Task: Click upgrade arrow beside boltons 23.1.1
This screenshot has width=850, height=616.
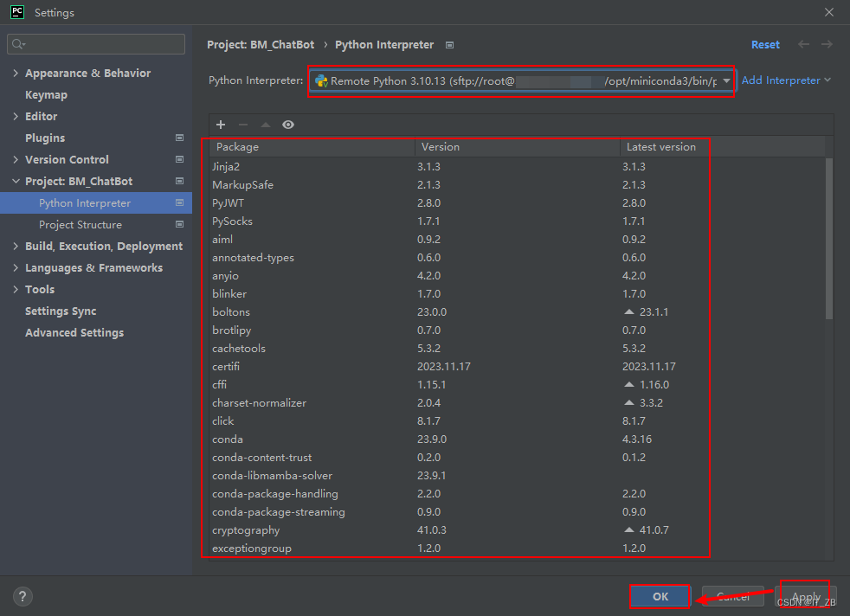Action: (628, 312)
